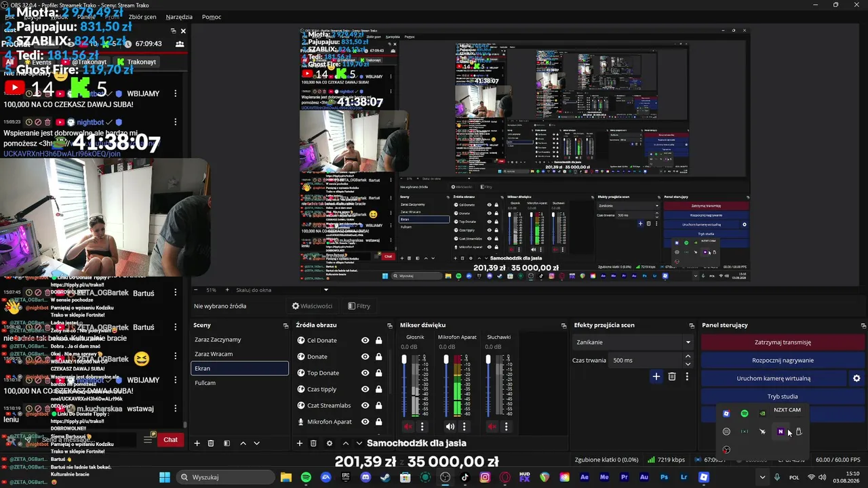
Task: Open the Pomoc menu
Action: (212, 17)
